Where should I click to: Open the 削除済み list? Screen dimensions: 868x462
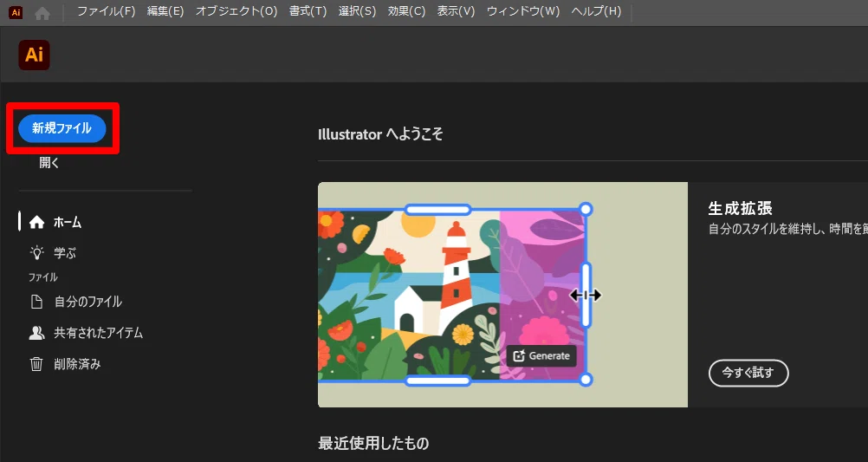point(77,364)
